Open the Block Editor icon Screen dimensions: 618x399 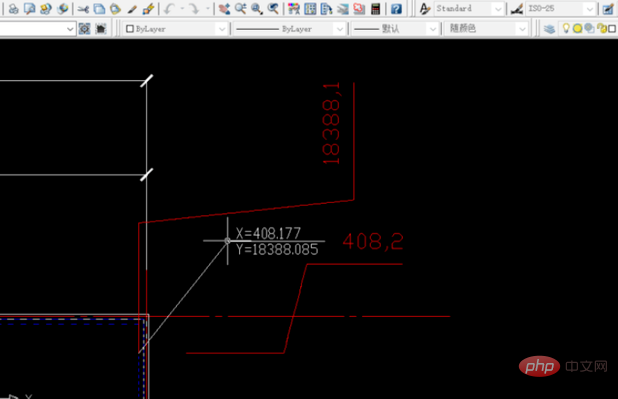point(148,9)
